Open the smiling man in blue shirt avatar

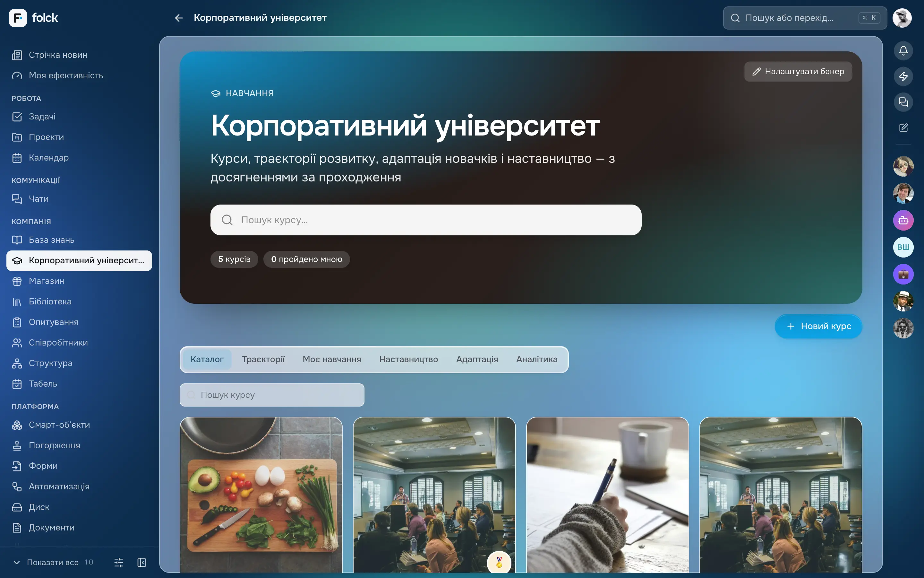point(903,193)
